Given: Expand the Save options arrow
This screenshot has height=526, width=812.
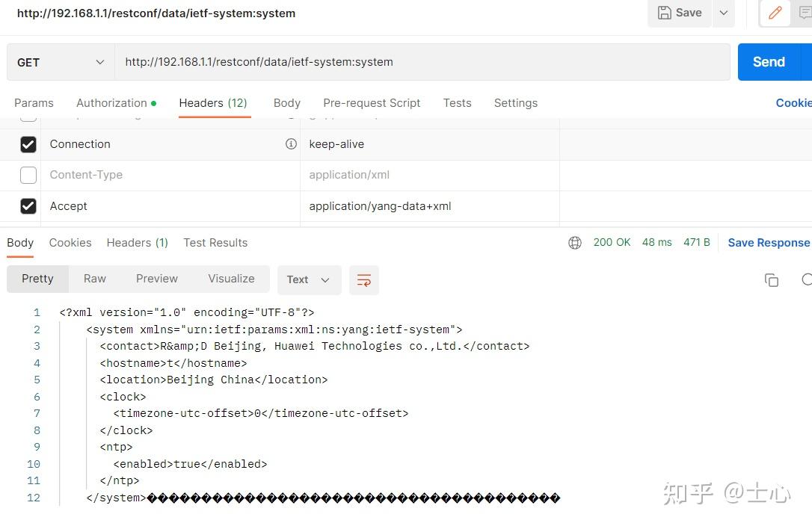Looking at the screenshot, I should (x=723, y=13).
